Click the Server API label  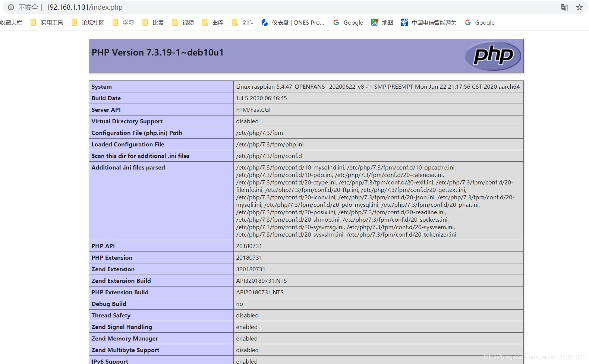tap(106, 110)
